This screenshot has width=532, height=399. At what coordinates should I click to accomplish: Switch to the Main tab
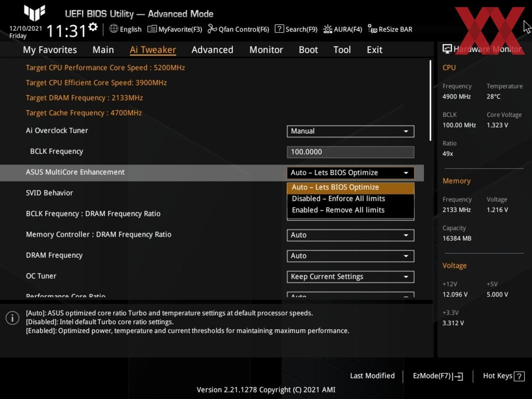click(103, 50)
